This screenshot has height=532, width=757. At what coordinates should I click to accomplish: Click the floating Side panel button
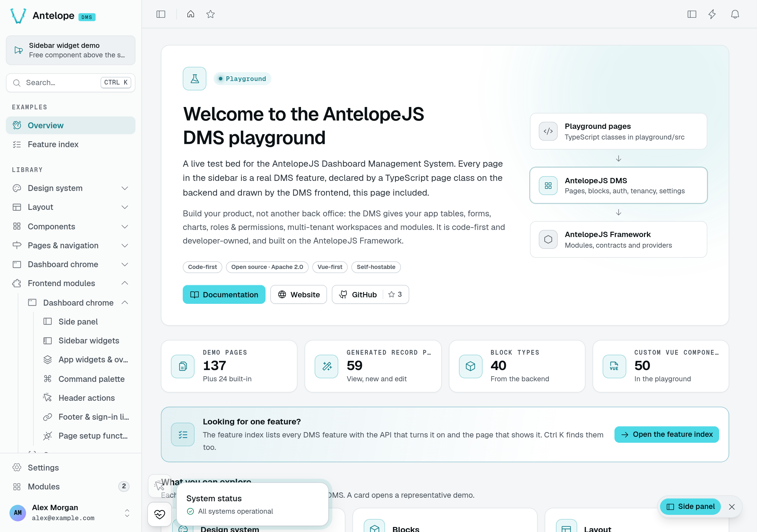pos(690,507)
